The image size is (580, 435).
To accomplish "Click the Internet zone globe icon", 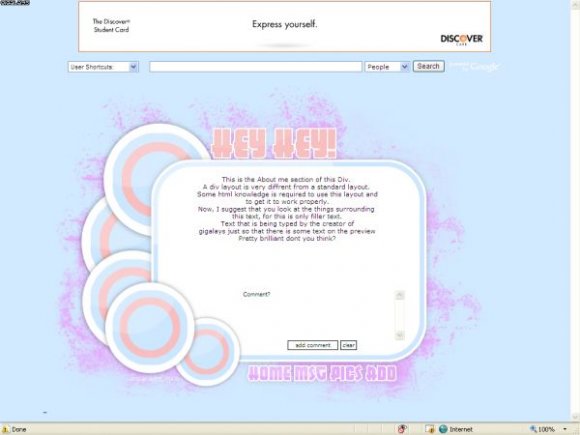I will coord(443,429).
